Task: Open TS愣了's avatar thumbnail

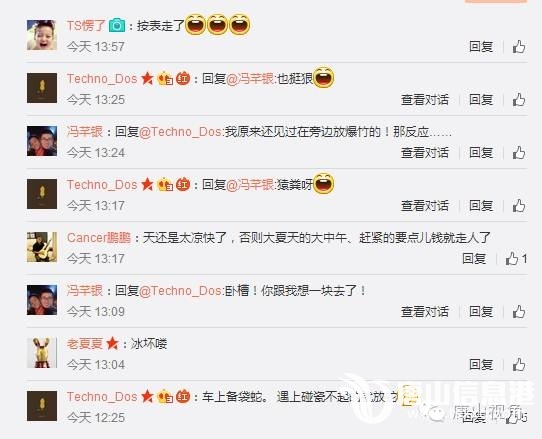Action: 42,35
